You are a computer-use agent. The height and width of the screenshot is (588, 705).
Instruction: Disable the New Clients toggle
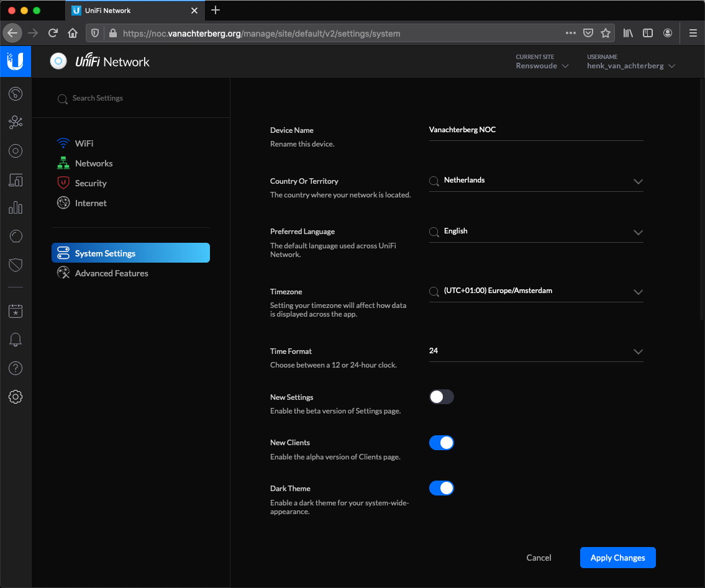(442, 443)
